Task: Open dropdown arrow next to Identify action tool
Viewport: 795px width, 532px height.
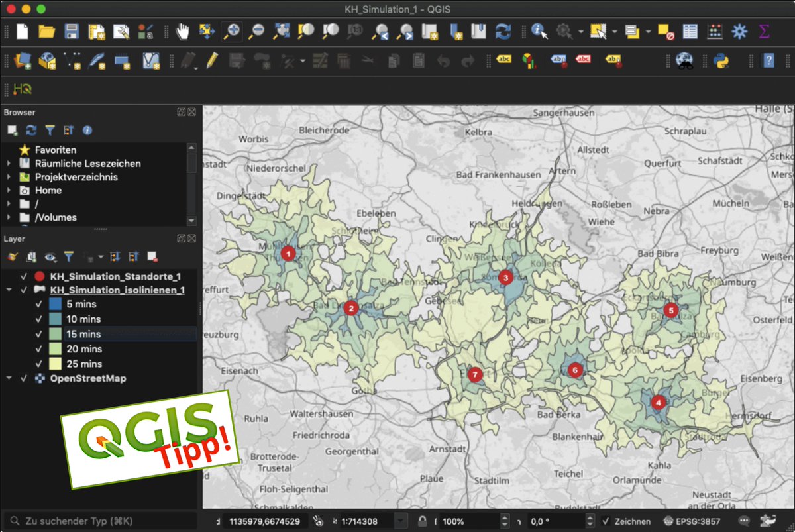Action: (581, 31)
